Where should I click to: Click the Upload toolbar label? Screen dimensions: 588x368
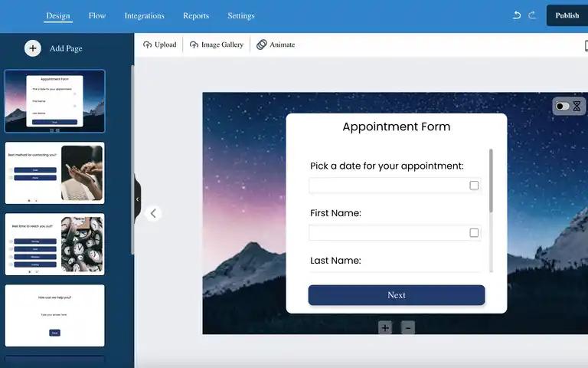(x=165, y=44)
